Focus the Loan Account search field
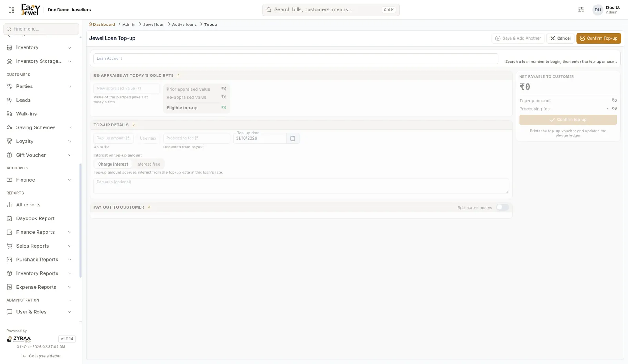Screen dimensions: 628x364 tap(296, 58)
